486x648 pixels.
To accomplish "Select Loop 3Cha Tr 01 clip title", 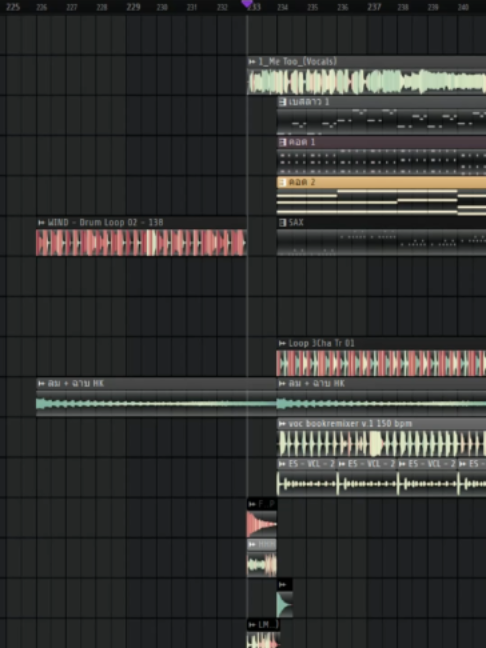I will click(322, 343).
